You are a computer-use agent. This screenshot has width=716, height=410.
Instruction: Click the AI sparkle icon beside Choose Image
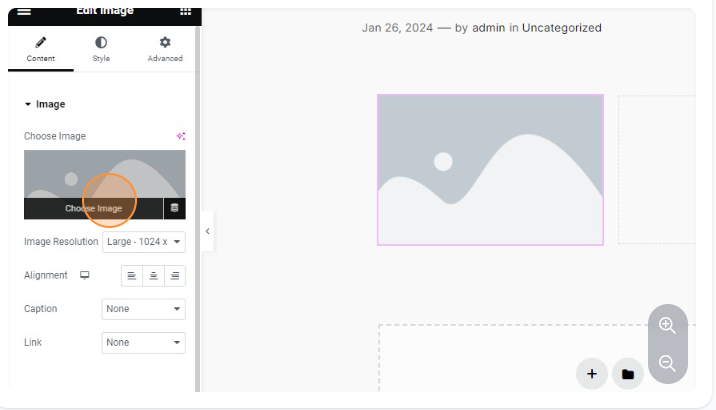[181, 136]
